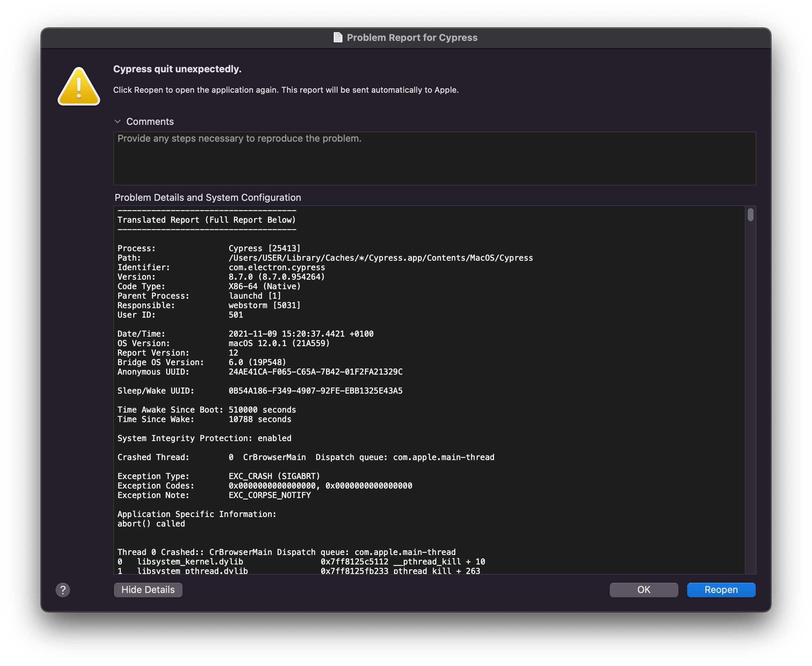This screenshot has height=666, width=812.
Task: Open the help question mark button
Action: 62,590
